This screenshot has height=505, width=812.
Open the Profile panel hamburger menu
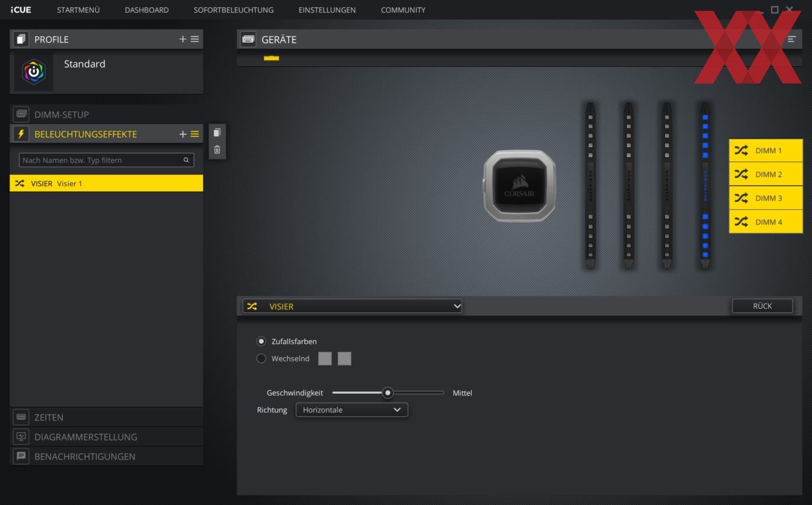(x=195, y=39)
